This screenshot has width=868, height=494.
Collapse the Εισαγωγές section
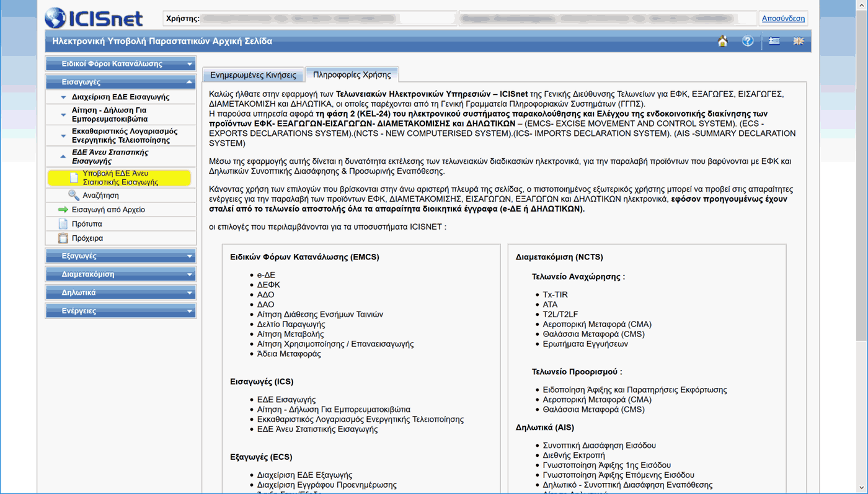coord(121,82)
